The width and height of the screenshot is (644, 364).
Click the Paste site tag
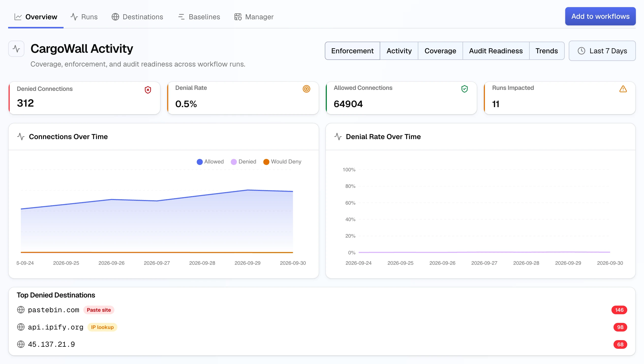[99, 310]
